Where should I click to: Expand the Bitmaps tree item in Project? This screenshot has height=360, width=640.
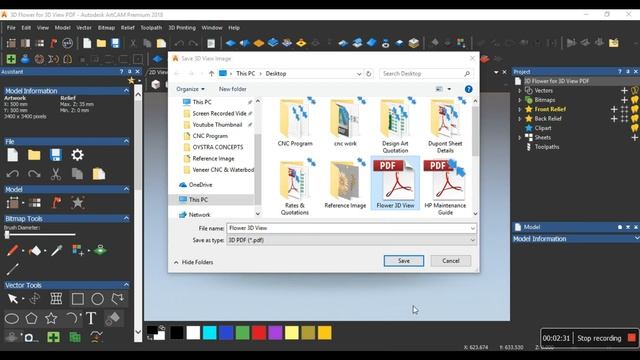tap(520, 100)
